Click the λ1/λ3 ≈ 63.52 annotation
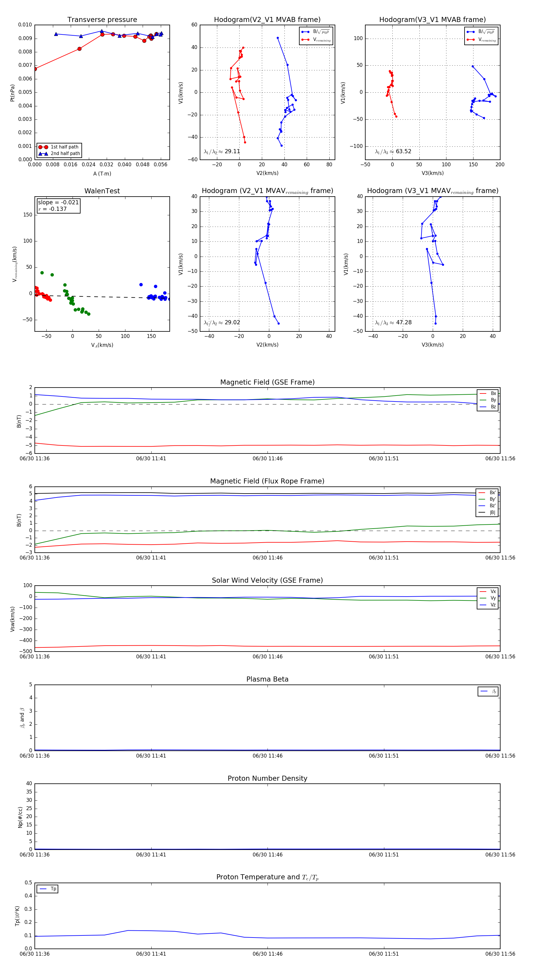535x980 pixels. pos(393,151)
